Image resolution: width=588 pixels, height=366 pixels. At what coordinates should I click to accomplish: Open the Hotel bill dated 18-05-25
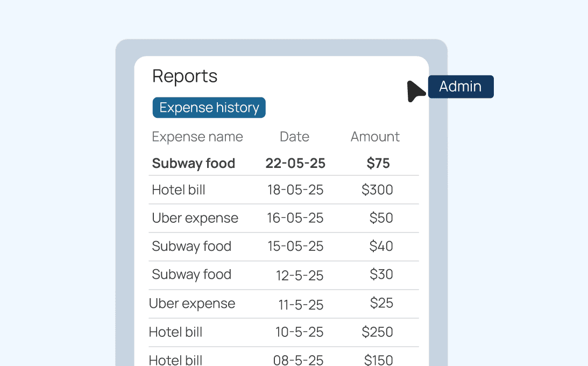[x=179, y=190]
